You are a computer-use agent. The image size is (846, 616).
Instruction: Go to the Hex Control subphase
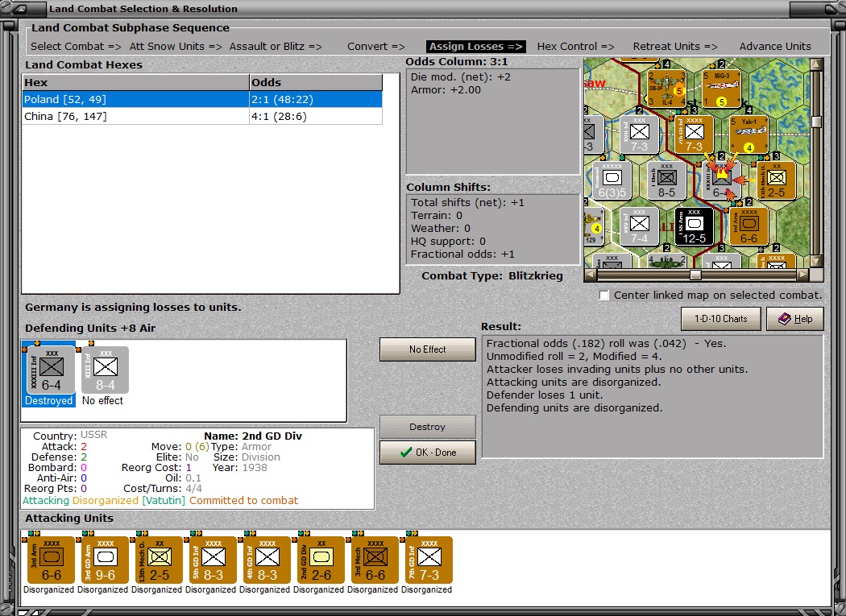pyautogui.click(x=576, y=47)
